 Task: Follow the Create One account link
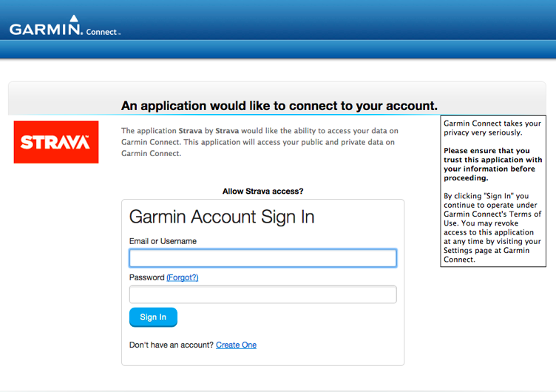tap(236, 345)
